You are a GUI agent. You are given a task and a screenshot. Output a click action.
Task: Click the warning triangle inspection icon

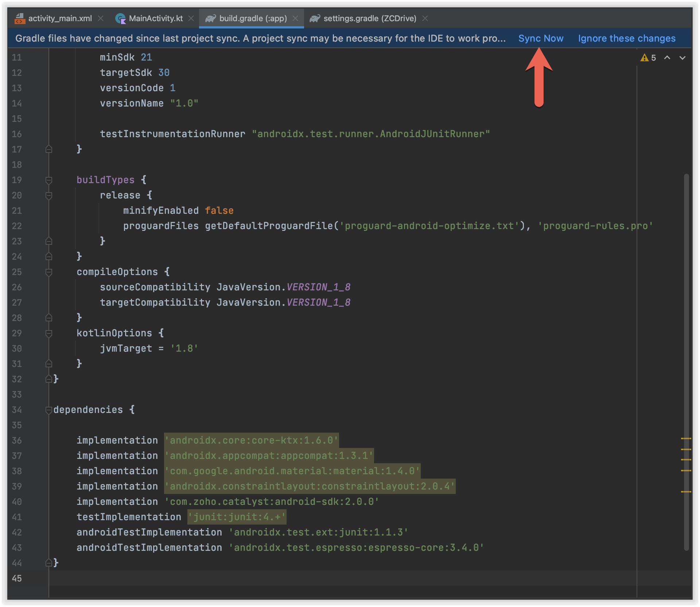(x=644, y=58)
